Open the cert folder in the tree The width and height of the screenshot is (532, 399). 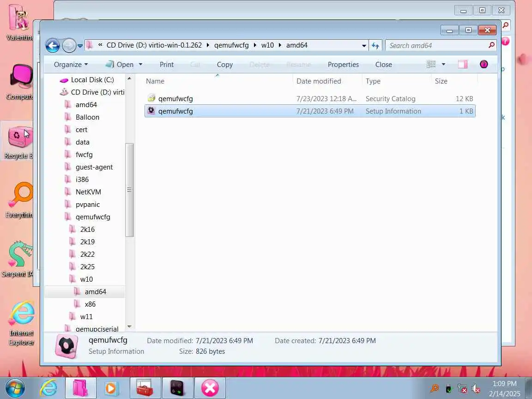(x=81, y=130)
